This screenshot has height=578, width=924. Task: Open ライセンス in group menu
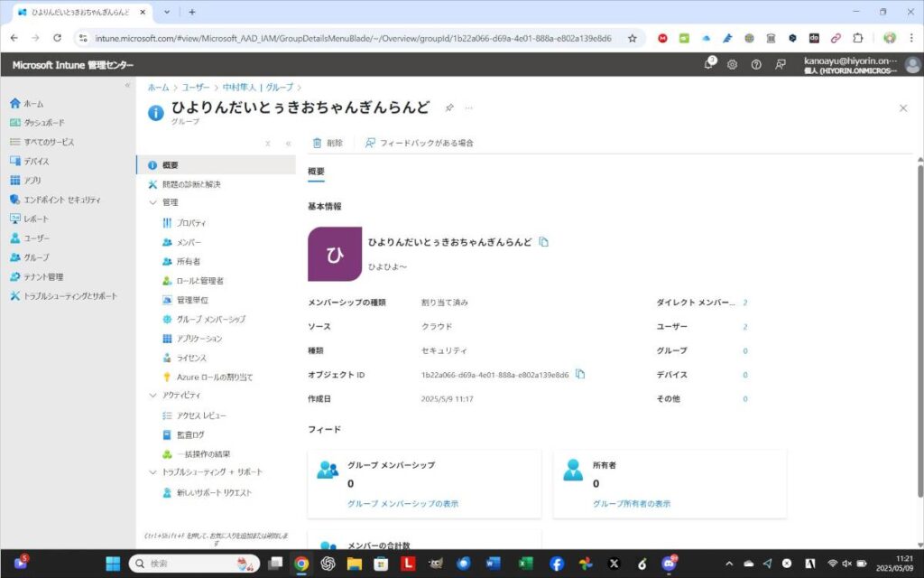click(x=184, y=358)
